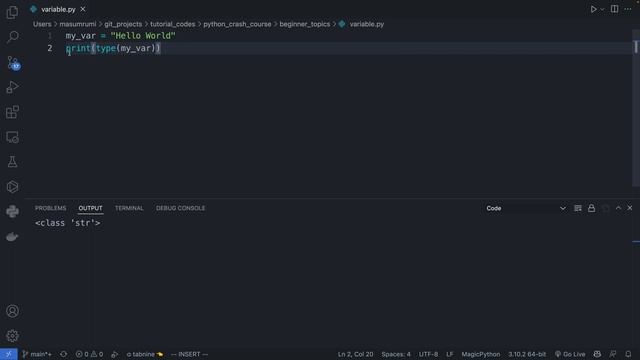640x360 pixels.
Task: Open More Actions ellipsis in editor
Action: (x=628, y=9)
